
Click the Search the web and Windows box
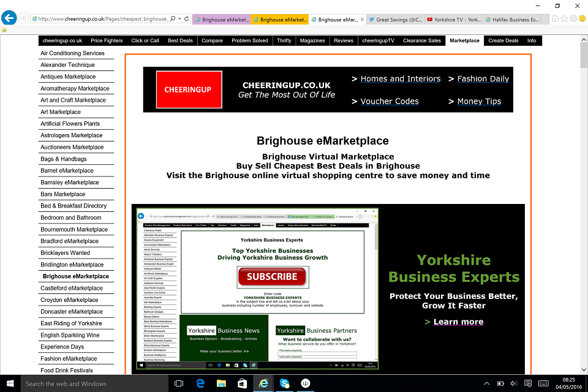94,383
